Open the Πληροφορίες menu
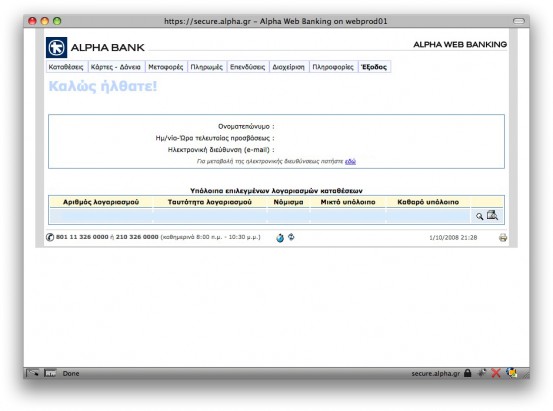The width and height of the screenshot is (553, 411). [x=333, y=67]
